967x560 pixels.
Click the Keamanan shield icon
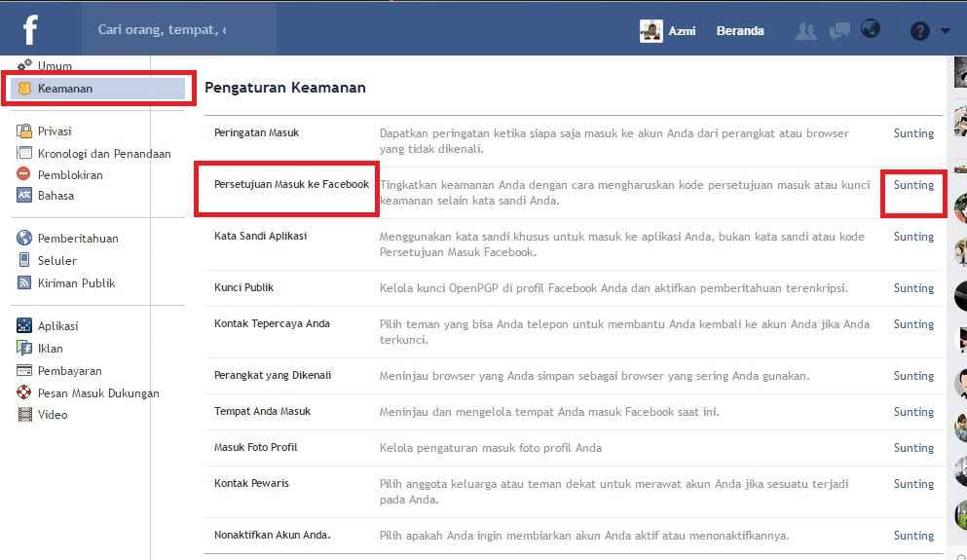point(24,89)
